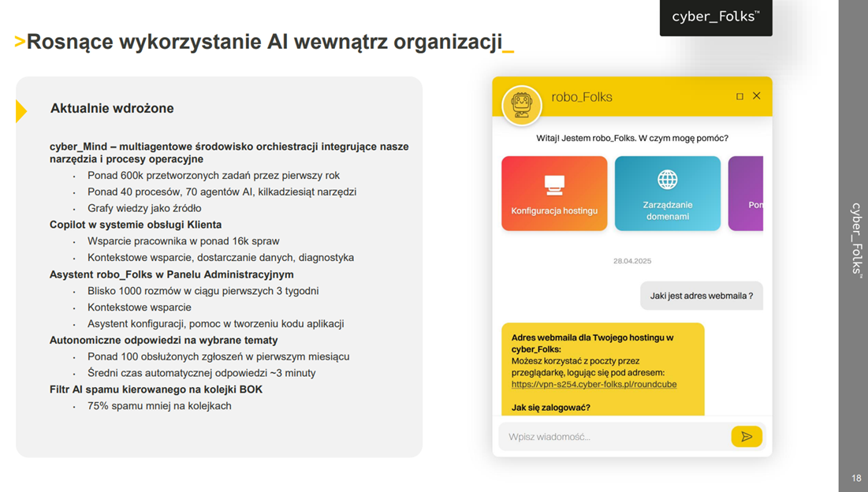Click the page number 18
The height and width of the screenshot is (492, 868).
pos(856,478)
